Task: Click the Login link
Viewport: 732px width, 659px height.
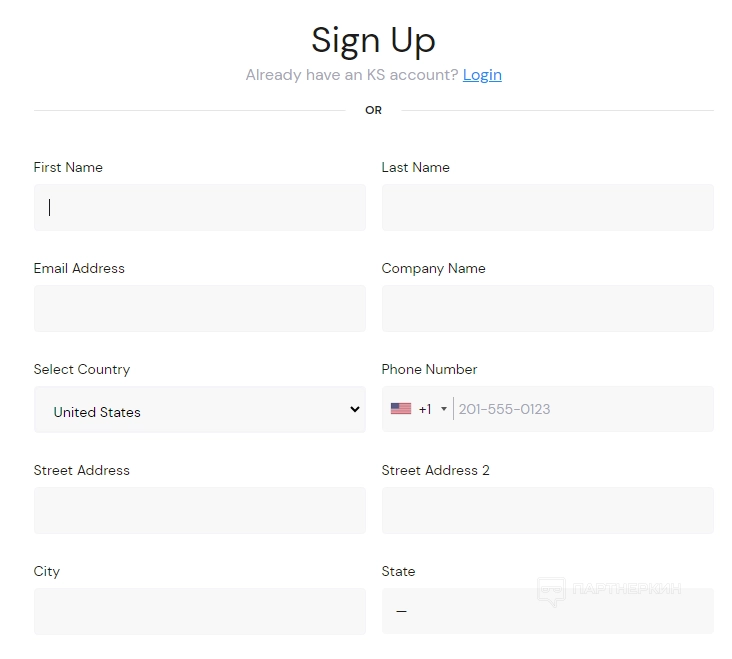Action: [x=482, y=75]
